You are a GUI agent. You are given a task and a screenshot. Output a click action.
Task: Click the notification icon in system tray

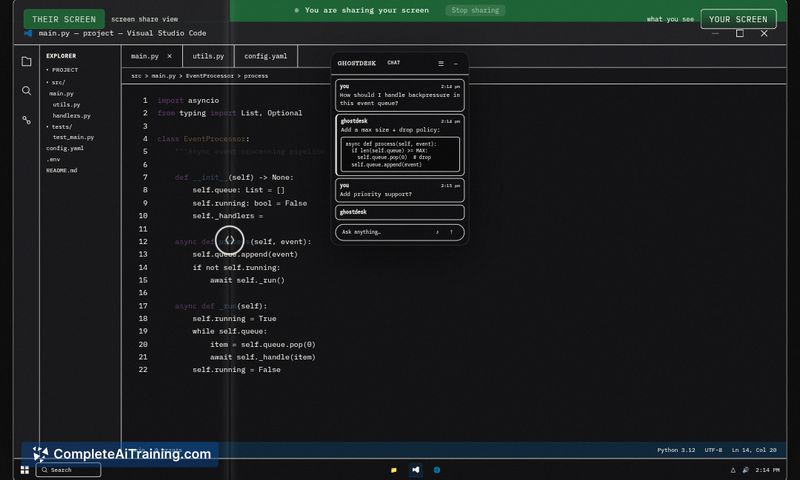pyautogui.click(x=733, y=470)
